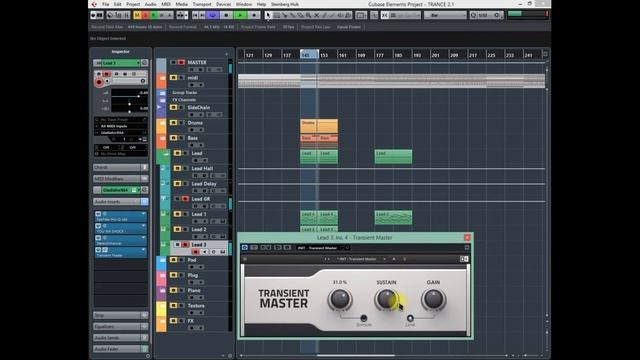Select the FX track
This screenshot has height=360, width=640.
tap(191, 321)
